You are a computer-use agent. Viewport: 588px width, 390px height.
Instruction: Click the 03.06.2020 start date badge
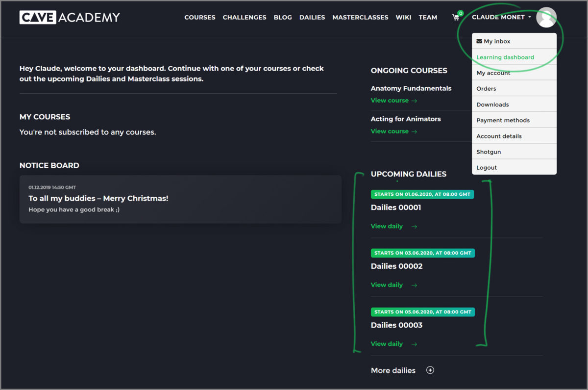point(423,253)
